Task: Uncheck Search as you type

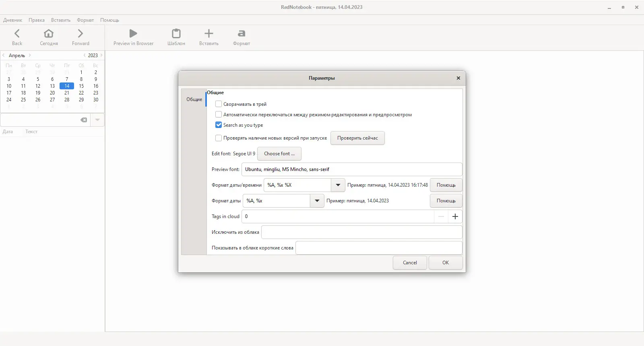Action: pyautogui.click(x=219, y=125)
